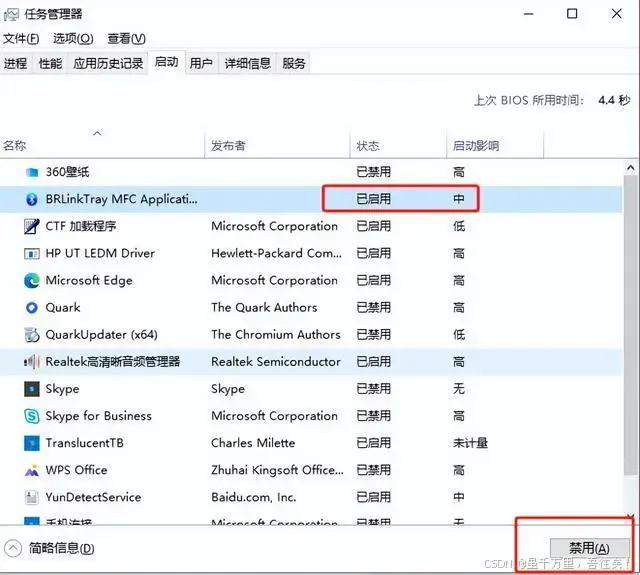Sort by the 发布者 column header

click(x=277, y=146)
